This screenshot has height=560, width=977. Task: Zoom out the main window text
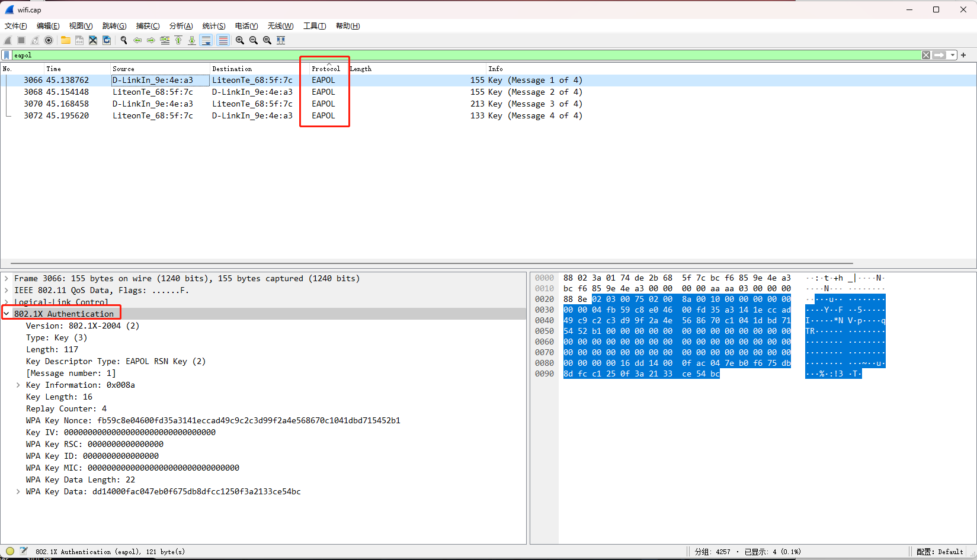[x=254, y=40]
